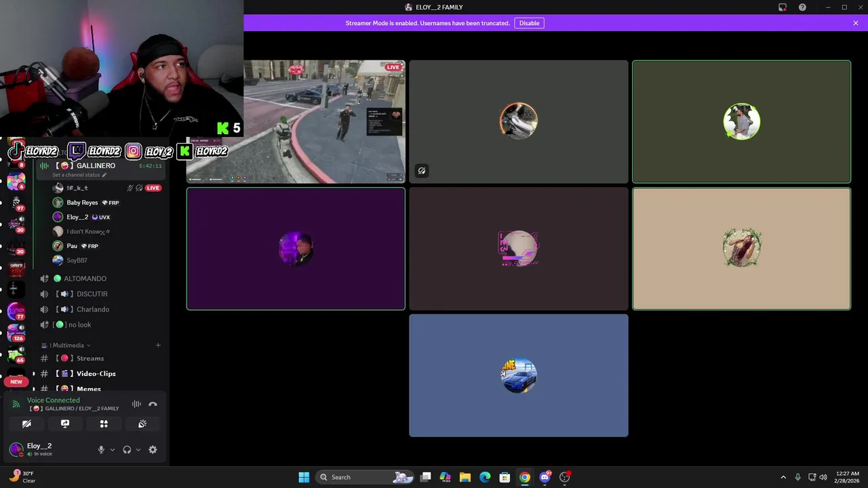Open server icon with 126 badge
This screenshot has height=488, width=868.
click(16, 333)
